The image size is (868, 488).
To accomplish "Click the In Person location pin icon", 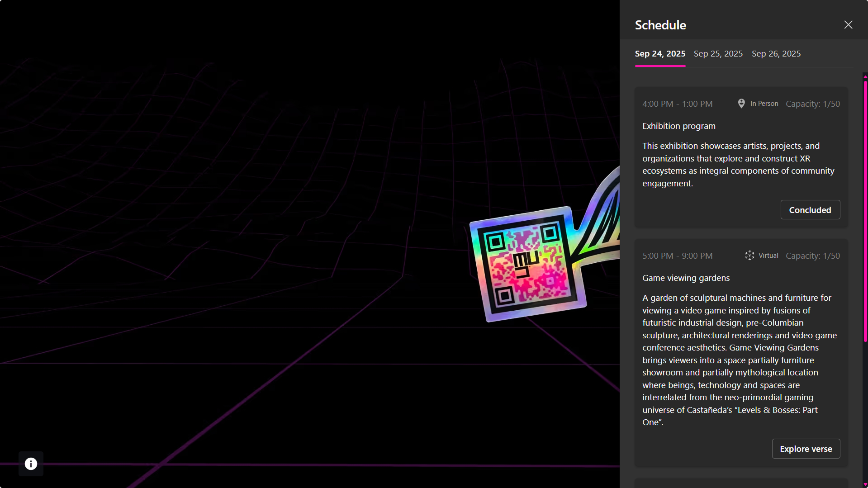I will tap(741, 103).
